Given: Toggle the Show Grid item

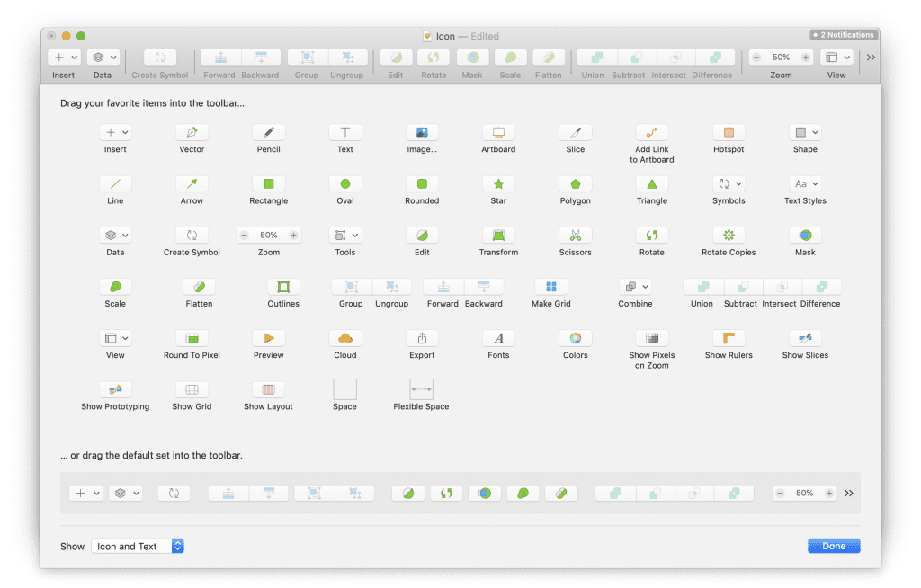Looking at the screenshot, I should [192, 389].
